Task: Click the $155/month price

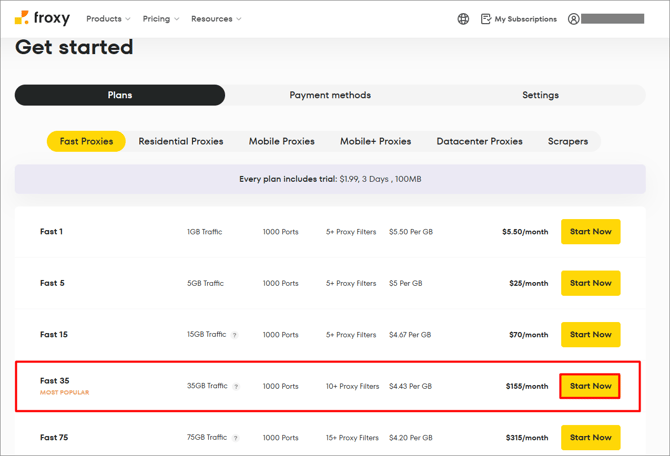Action: tap(527, 386)
